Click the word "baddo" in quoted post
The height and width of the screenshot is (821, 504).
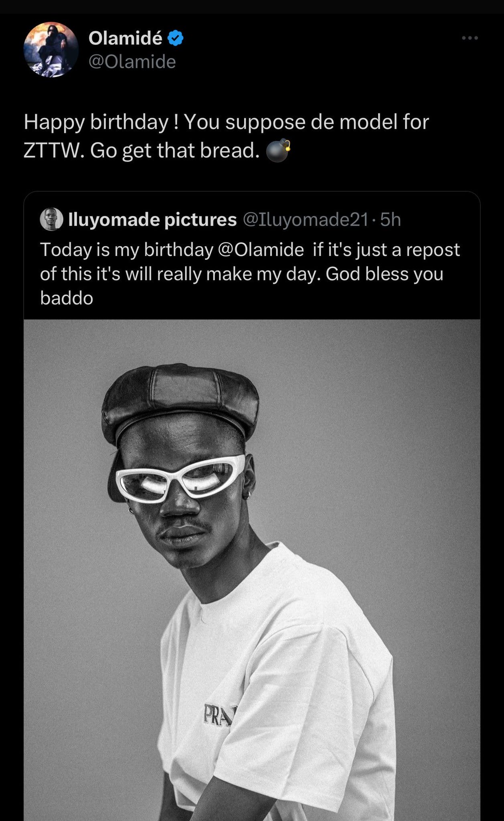pos(67,298)
